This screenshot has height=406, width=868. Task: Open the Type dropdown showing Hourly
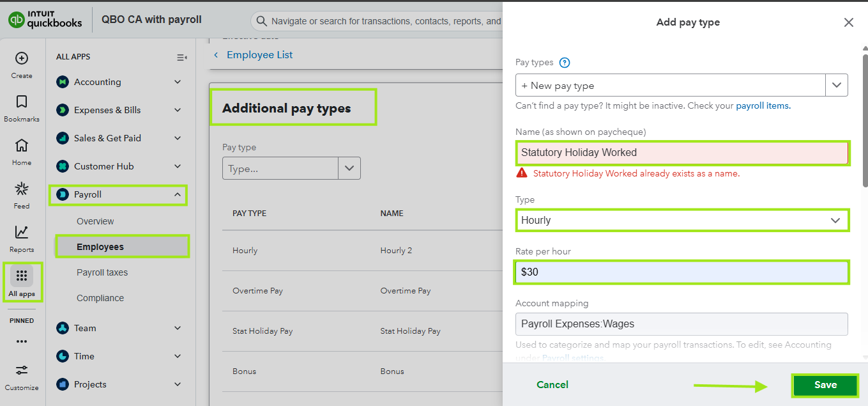[x=681, y=220]
